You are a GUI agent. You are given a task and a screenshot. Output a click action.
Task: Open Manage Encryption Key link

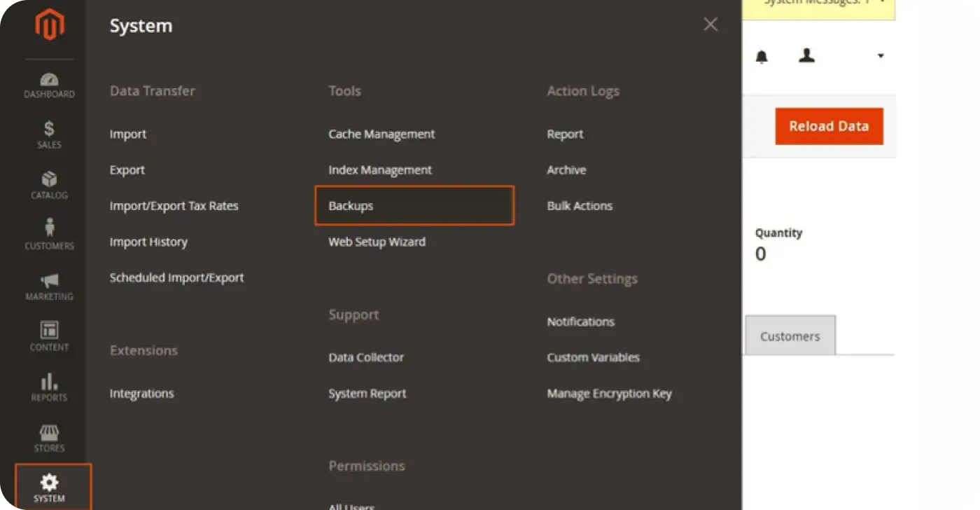tap(609, 394)
